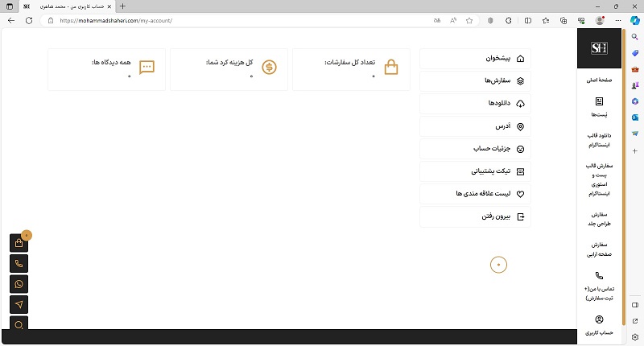Image resolution: width=644 pixels, height=346 pixels.
Task: Click the Telegram paper-plane floating icon
Action: pyautogui.click(x=19, y=304)
